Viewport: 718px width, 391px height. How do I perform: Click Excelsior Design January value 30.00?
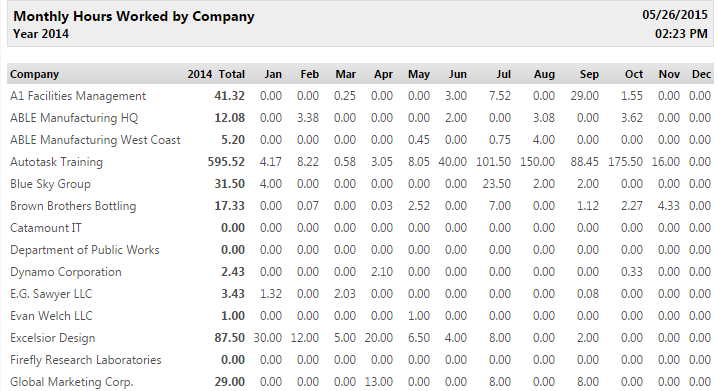click(268, 338)
